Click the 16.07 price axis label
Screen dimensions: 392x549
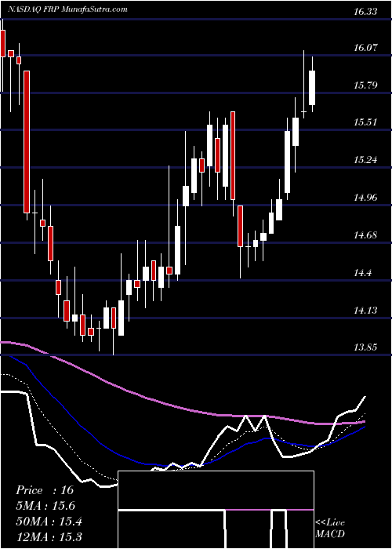pos(365,47)
